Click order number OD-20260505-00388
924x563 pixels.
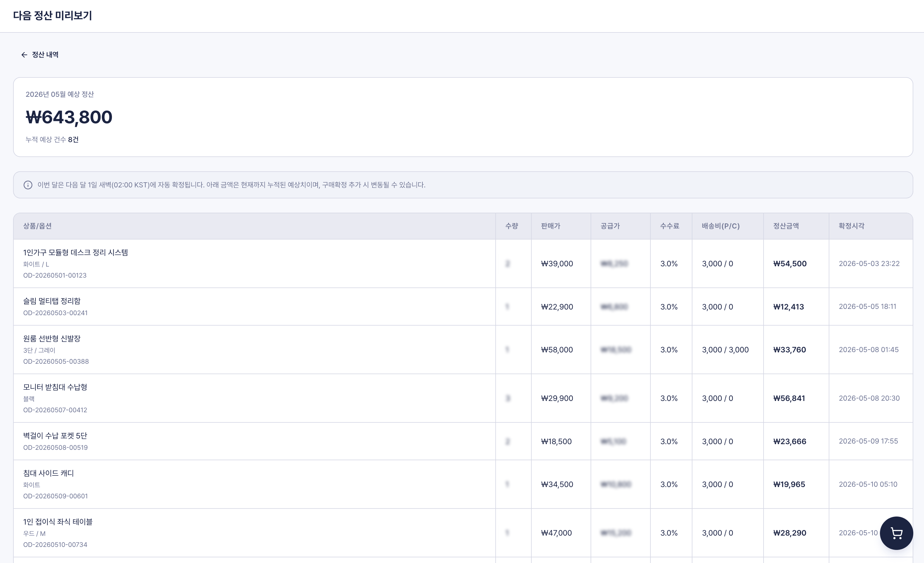click(x=56, y=361)
